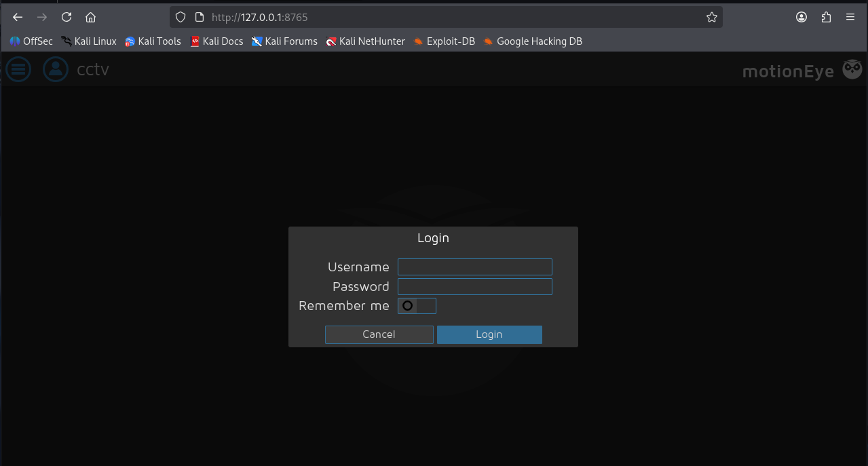Click the motionEye owl logo
The width and height of the screenshot is (868, 466).
click(x=852, y=69)
